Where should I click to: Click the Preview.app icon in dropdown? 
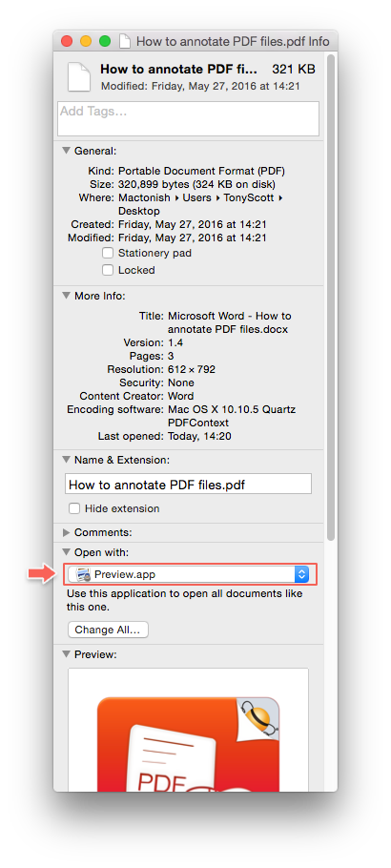(84, 574)
